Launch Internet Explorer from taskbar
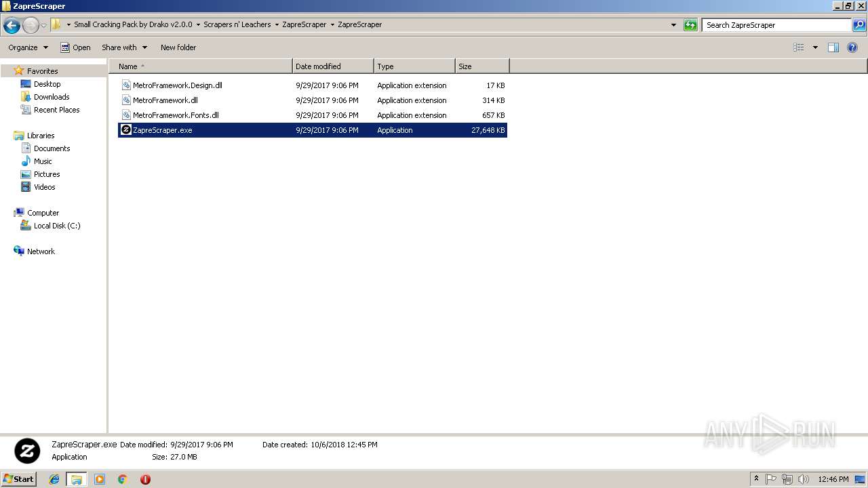Screen dimensions: 868x488 pyautogui.click(x=54, y=479)
